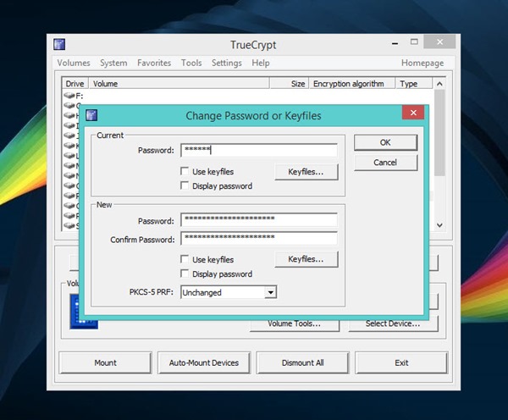This screenshot has width=508, height=420.
Task: Open the Tools menu
Action: coord(191,63)
